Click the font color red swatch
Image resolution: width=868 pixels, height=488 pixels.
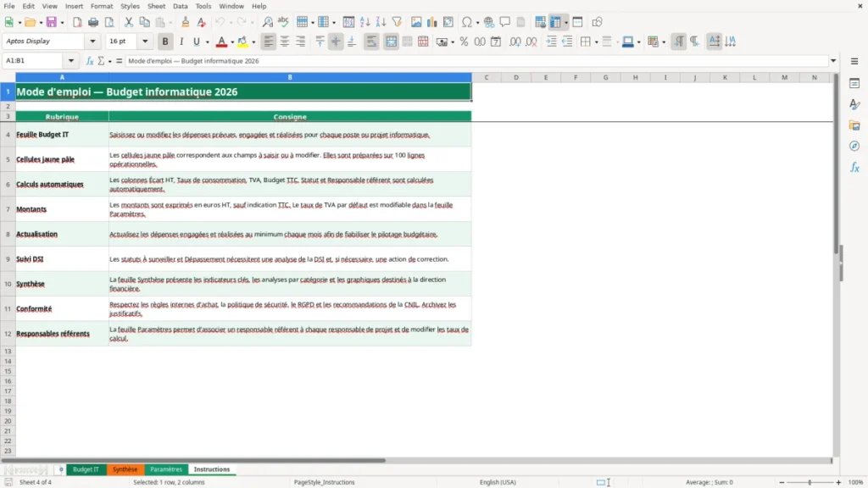point(221,42)
